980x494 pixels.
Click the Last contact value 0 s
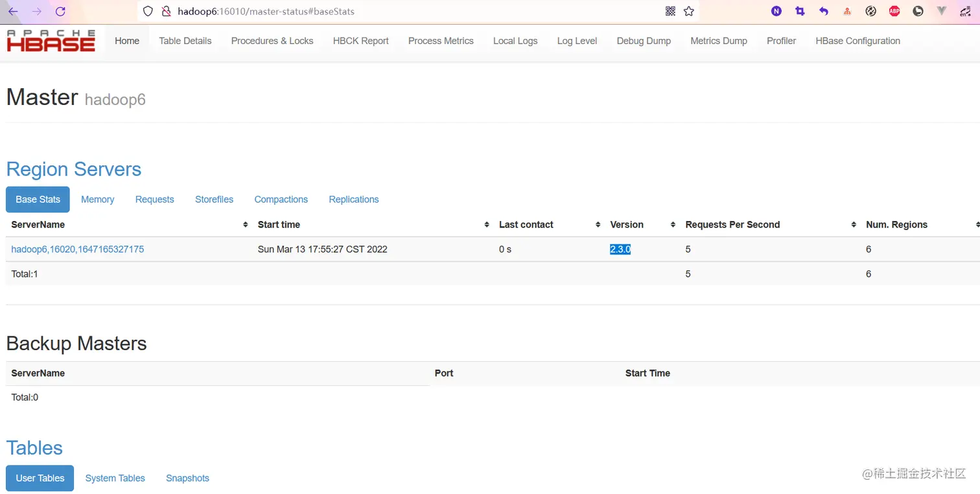(x=505, y=249)
